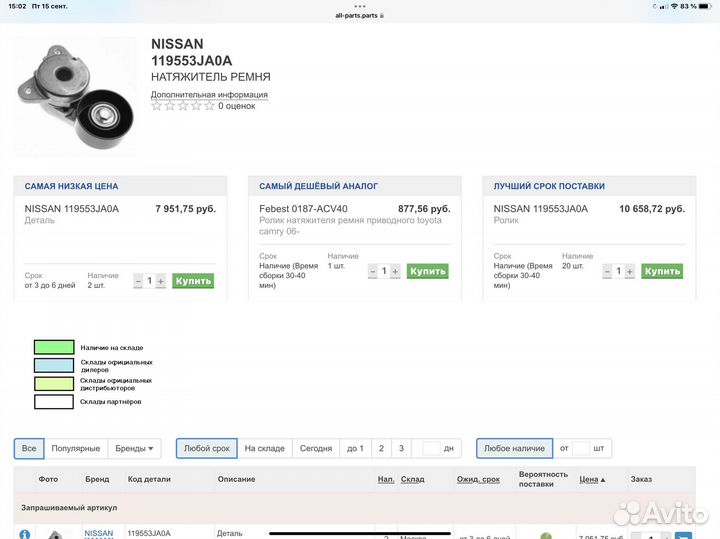This screenshot has width=720, height=539.
Task: Select the Любое наличие filter
Action: 514,448
